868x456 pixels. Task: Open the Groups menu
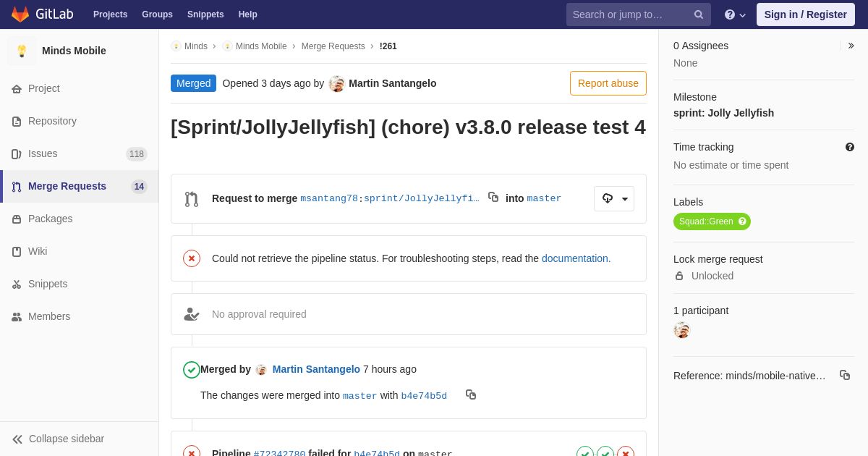click(157, 14)
